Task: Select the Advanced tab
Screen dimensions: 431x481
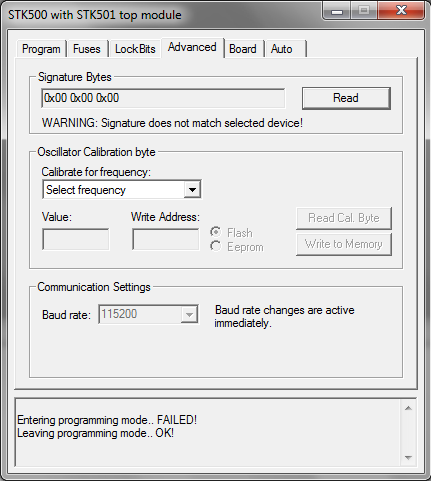Action: tap(192, 47)
